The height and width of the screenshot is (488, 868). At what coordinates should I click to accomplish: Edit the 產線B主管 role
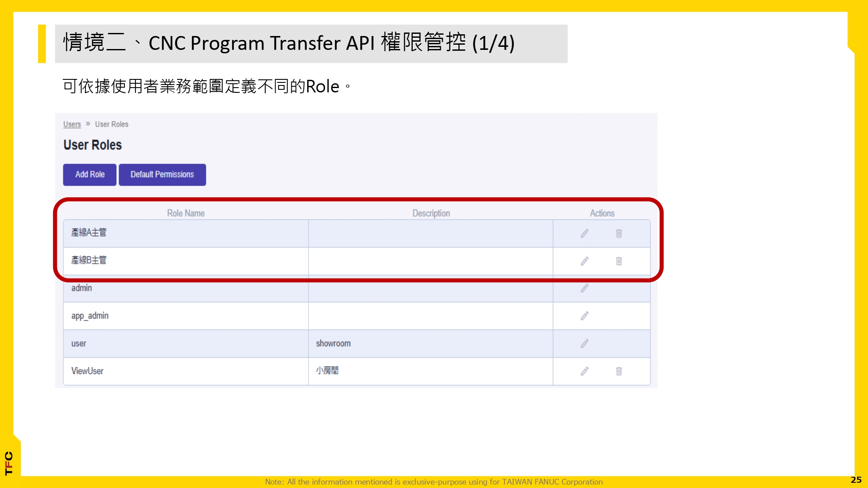click(585, 261)
